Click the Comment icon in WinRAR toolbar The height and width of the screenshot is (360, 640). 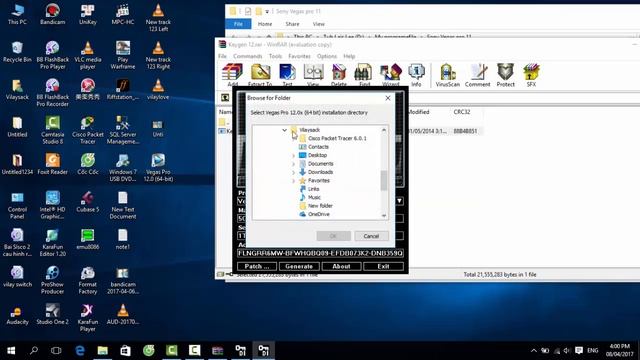477,75
